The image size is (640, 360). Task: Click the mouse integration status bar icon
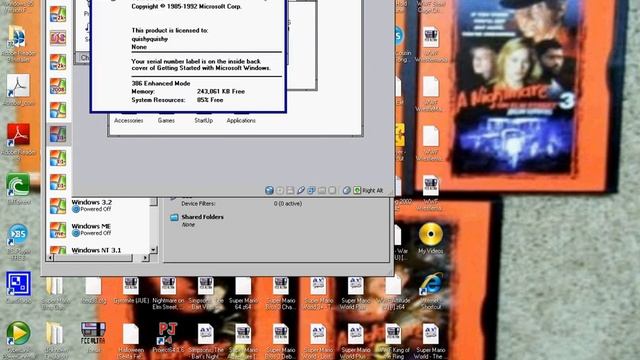tap(347, 191)
